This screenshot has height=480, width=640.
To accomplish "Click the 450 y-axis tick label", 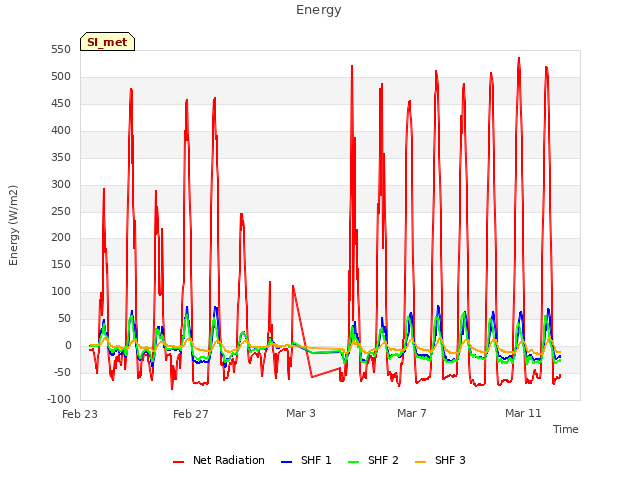I will pyautogui.click(x=61, y=104).
